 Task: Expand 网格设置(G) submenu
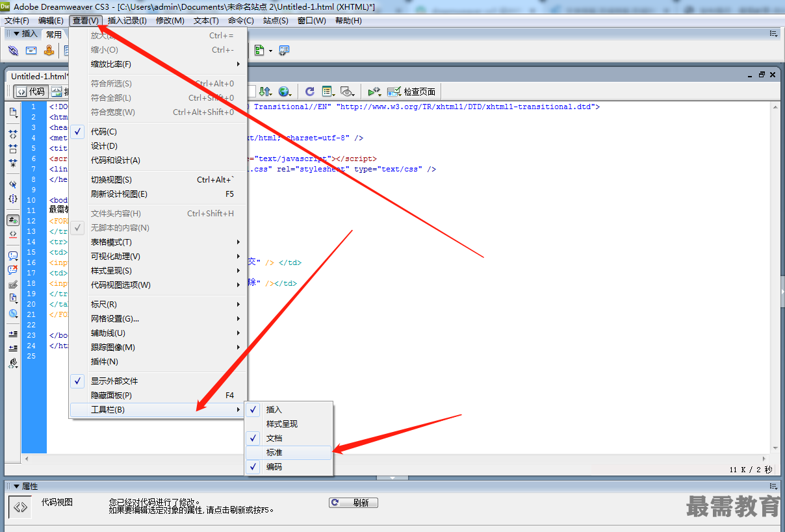coord(158,318)
